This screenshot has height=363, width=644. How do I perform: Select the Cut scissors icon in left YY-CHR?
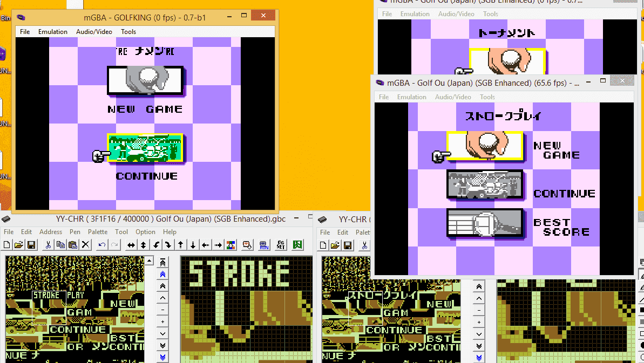(48, 245)
